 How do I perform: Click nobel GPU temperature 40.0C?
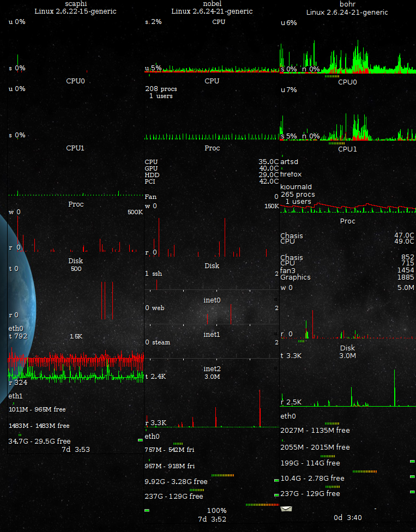(268, 168)
